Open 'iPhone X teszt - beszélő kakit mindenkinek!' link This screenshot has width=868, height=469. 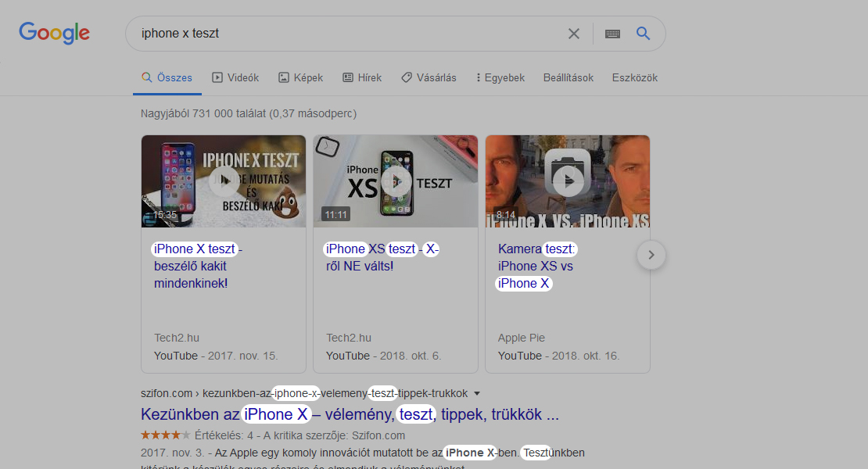pyautogui.click(x=198, y=266)
